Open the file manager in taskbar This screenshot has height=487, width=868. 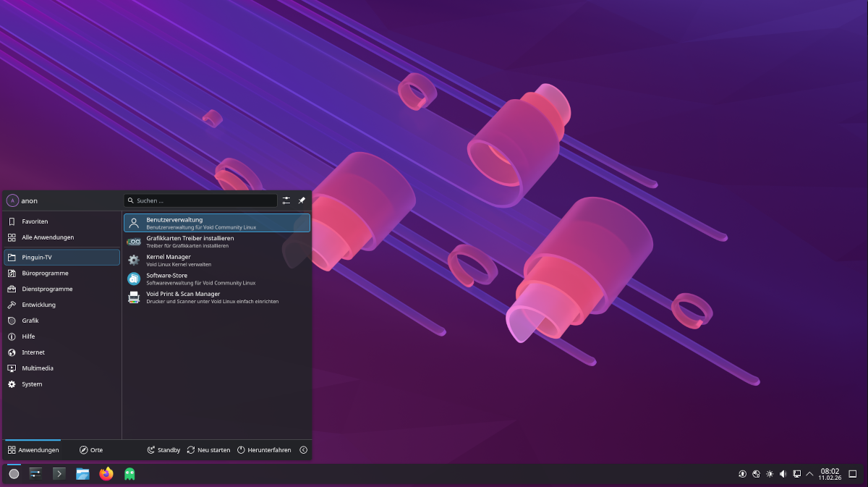click(82, 474)
